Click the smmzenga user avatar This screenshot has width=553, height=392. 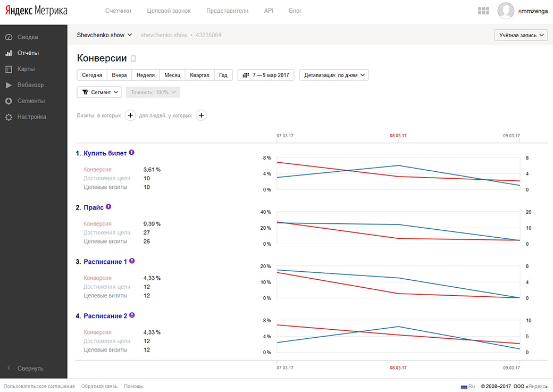point(506,11)
